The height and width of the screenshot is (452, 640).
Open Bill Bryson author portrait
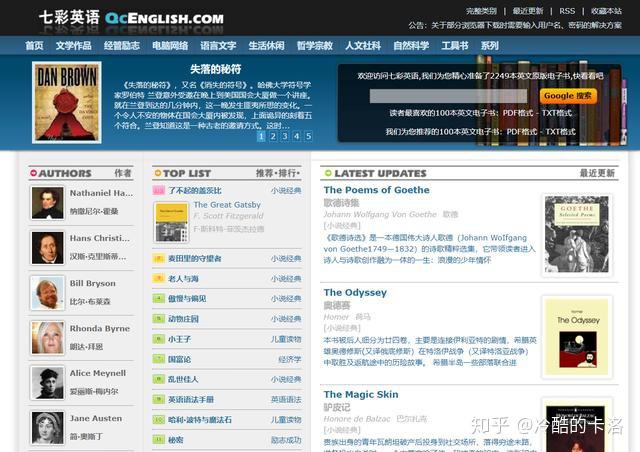coord(48,293)
